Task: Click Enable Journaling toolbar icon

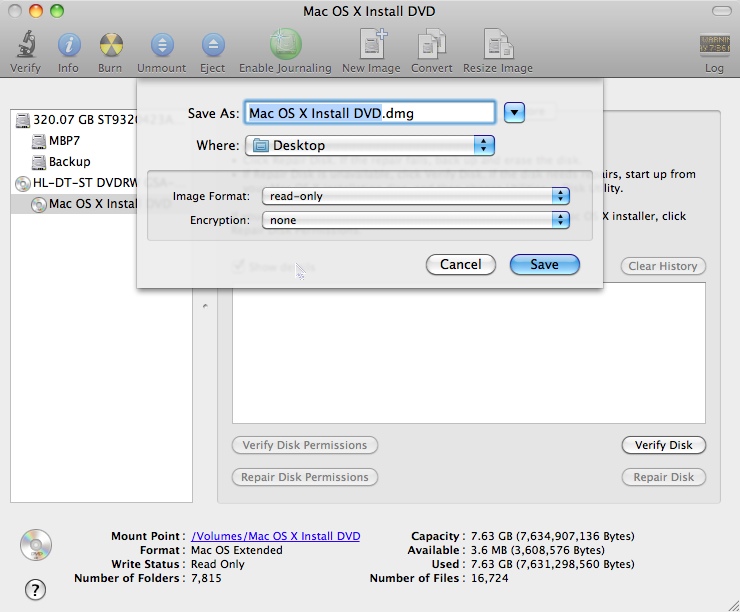Action: [x=285, y=44]
